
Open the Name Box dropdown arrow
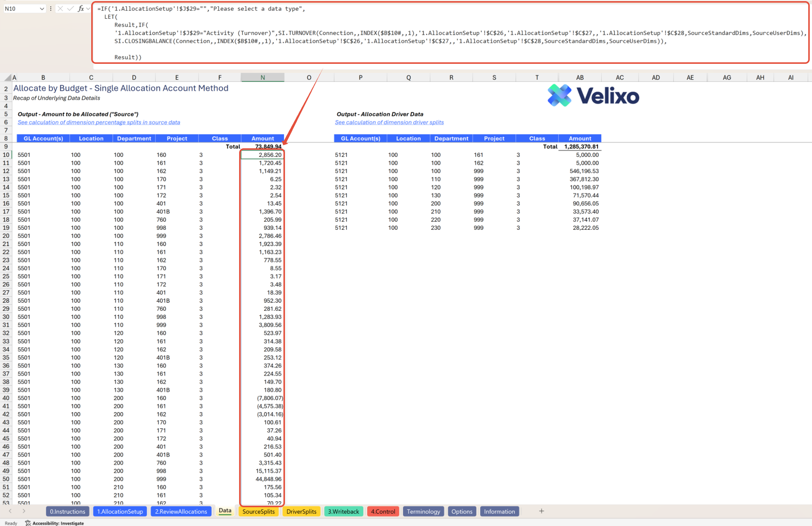click(x=42, y=9)
